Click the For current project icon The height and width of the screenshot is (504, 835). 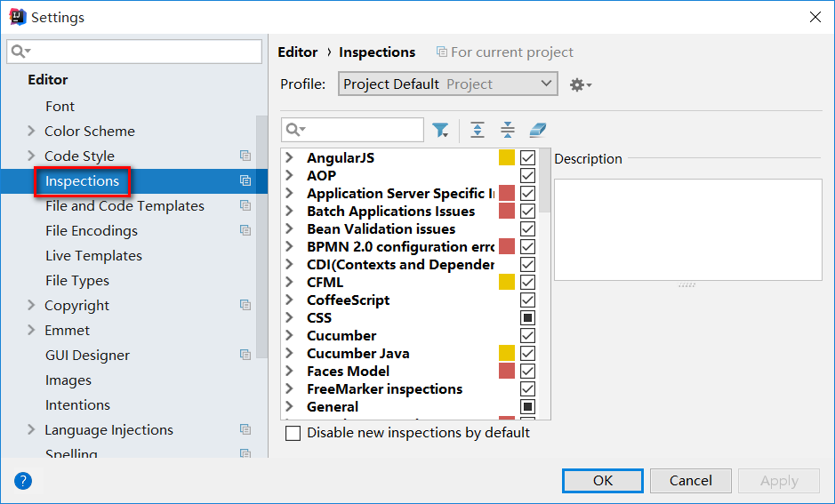point(441,52)
